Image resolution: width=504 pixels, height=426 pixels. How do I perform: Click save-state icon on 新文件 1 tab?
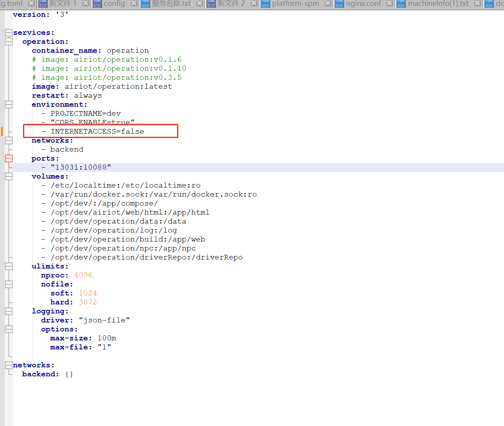(43, 4)
